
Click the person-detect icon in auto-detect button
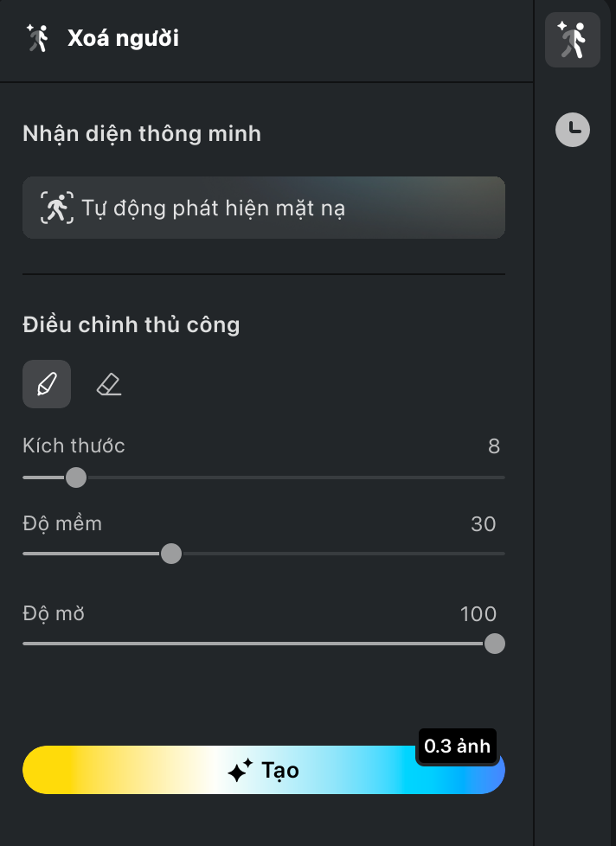(57, 208)
